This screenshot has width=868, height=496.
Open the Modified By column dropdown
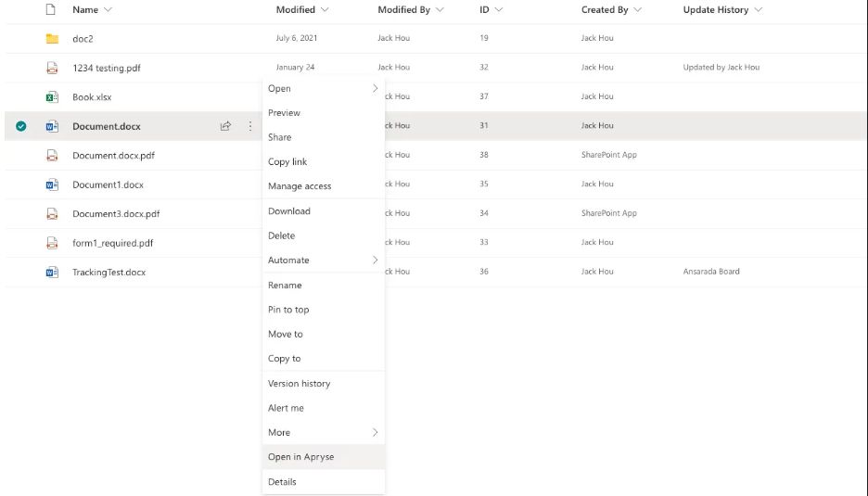click(440, 10)
